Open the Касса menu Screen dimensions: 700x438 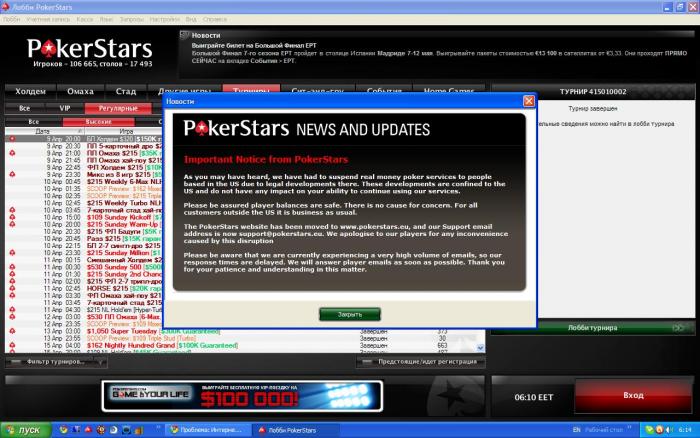pyautogui.click(x=85, y=19)
